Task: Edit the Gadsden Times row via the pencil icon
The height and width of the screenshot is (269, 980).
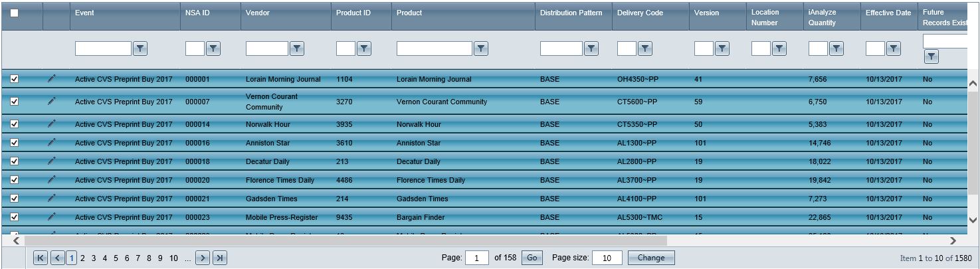Action: click(52, 198)
